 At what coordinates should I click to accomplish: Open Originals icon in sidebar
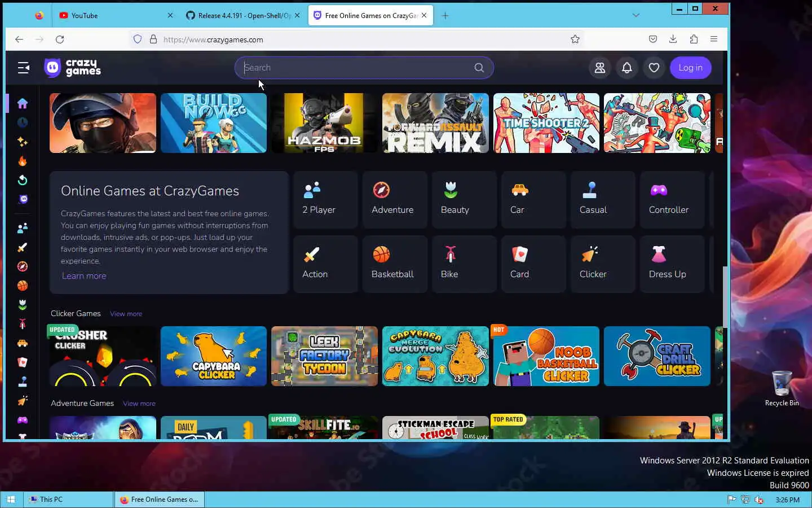(23, 199)
